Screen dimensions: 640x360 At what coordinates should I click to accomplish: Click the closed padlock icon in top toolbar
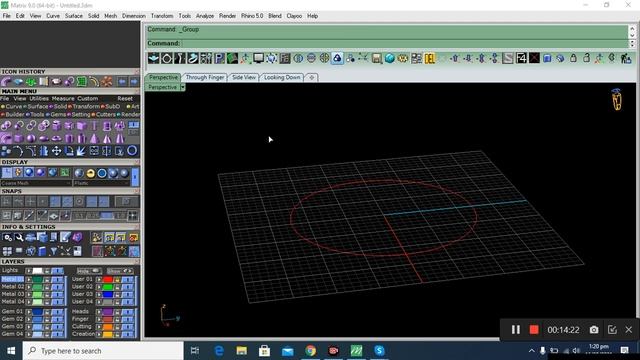pos(573,58)
